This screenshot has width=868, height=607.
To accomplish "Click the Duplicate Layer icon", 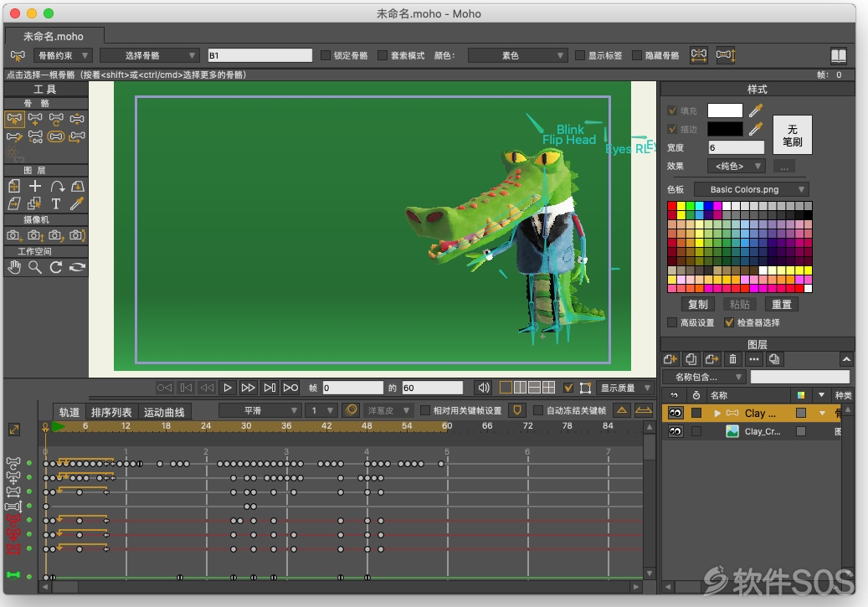I will pos(691,359).
